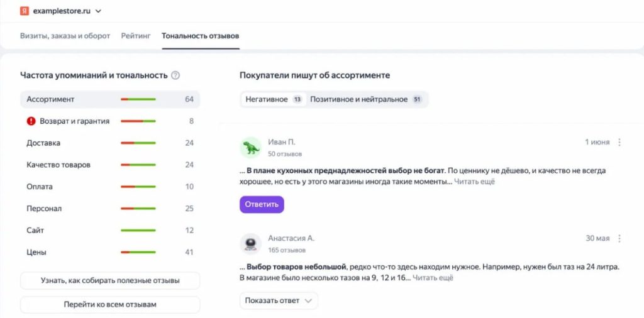The width and height of the screenshot is (644, 318).
Task: Open Анастасия А. profile avatar
Action: tap(251, 244)
